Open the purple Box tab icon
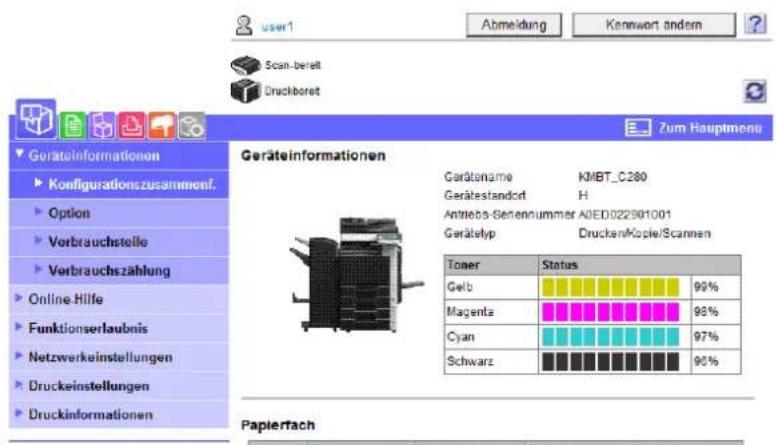The height and width of the screenshot is (445, 776). (102, 125)
